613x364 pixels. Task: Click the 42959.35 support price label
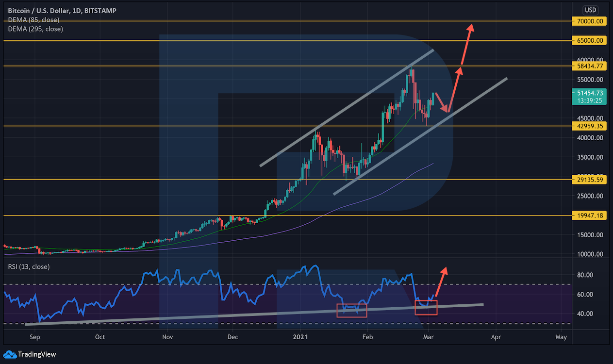coord(590,126)
